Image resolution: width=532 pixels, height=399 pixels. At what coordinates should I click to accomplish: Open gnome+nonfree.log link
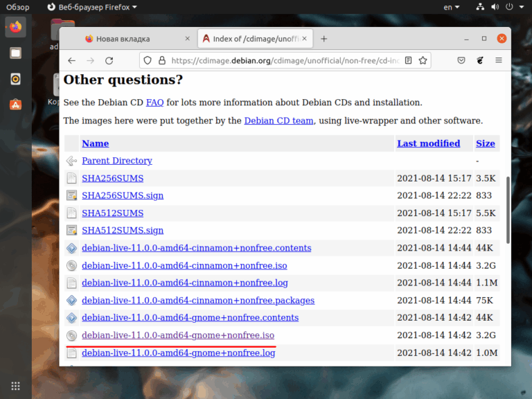pos(179,353)
